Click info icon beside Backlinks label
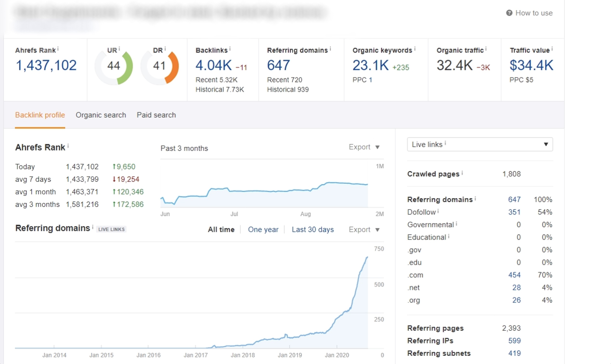 click(x=230, y=48)
